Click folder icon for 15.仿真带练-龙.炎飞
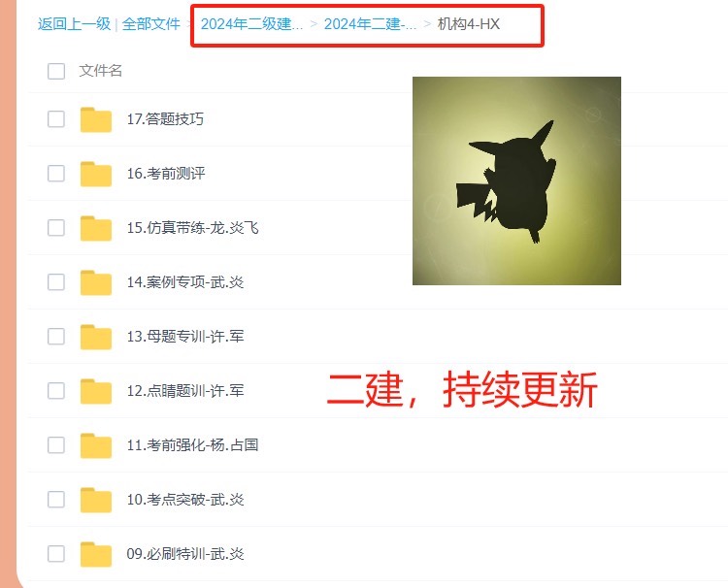728x588 pixels. (96, 228)
